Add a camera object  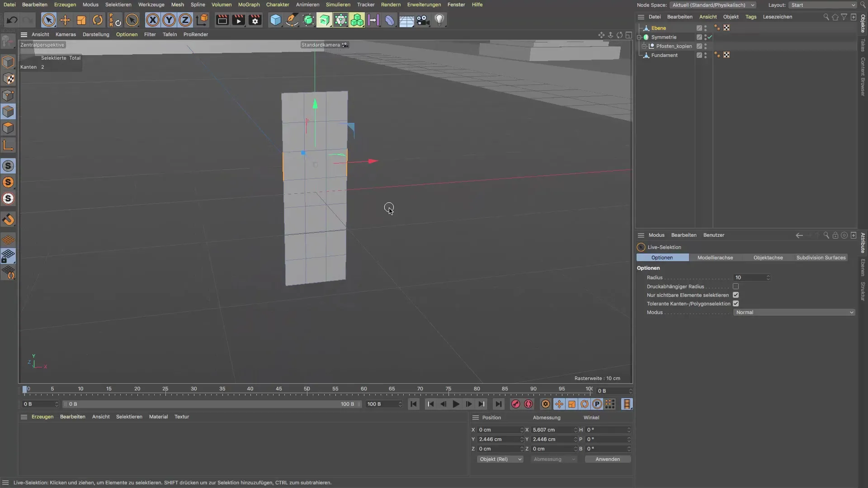[423, 20]
